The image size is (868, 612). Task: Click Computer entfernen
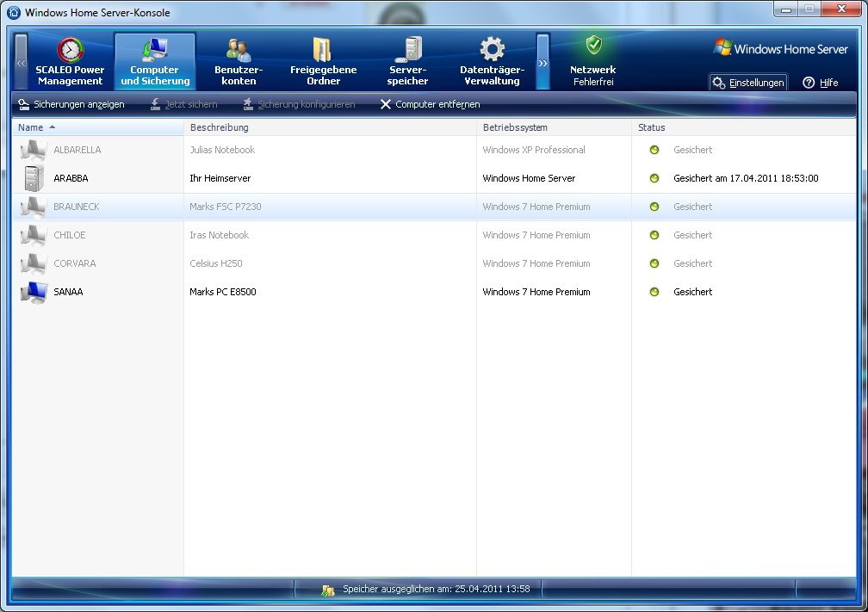(x=431, y=104)
